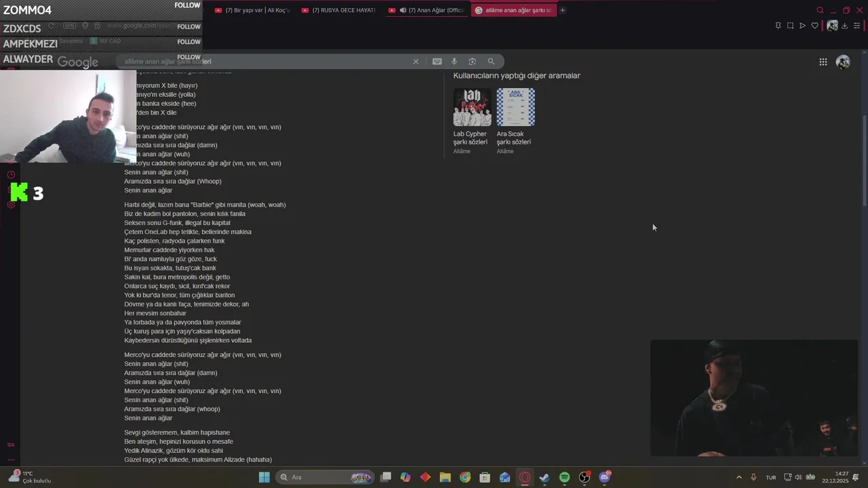Open the notifications bell in the tray

[x=856, y=477]
